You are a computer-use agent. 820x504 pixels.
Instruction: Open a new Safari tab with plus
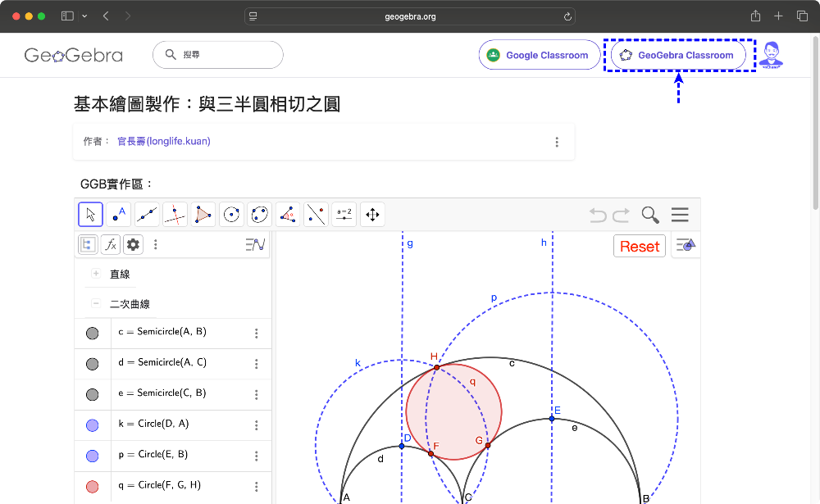[x=778, y=16]
